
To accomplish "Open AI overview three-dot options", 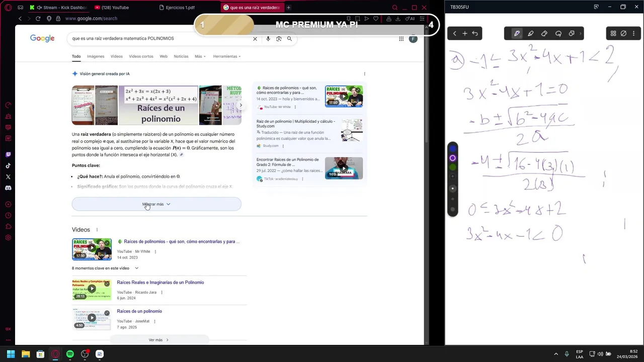I will tap(365, 74).
